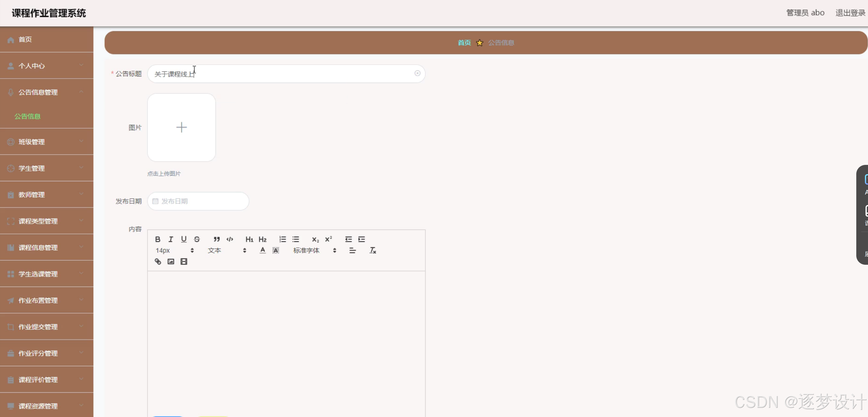
Task: Open the 标准字体 font family dropdown
Action: pos(314,250)
